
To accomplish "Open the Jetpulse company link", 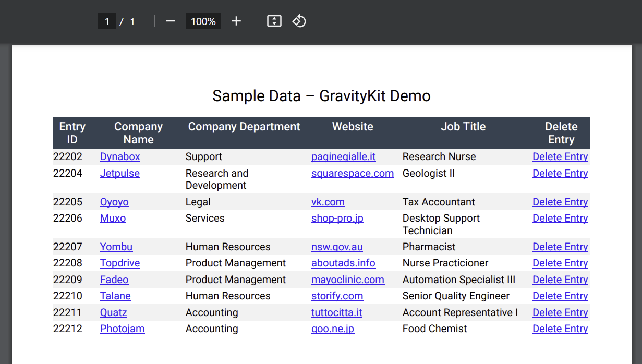I will point(119,173).
